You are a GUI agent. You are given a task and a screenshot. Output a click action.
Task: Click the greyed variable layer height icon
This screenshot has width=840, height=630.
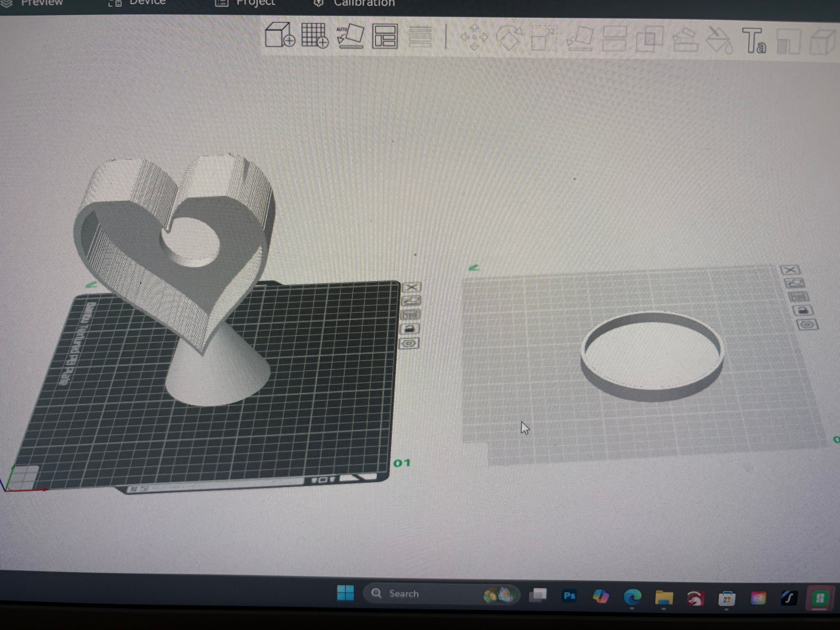point(420,37)
